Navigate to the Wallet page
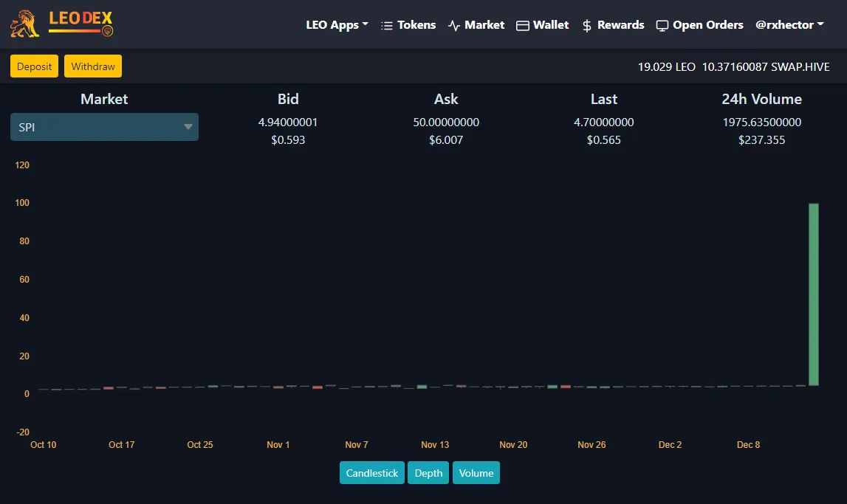Screen dimensions: 847x504 pos(550,25)
